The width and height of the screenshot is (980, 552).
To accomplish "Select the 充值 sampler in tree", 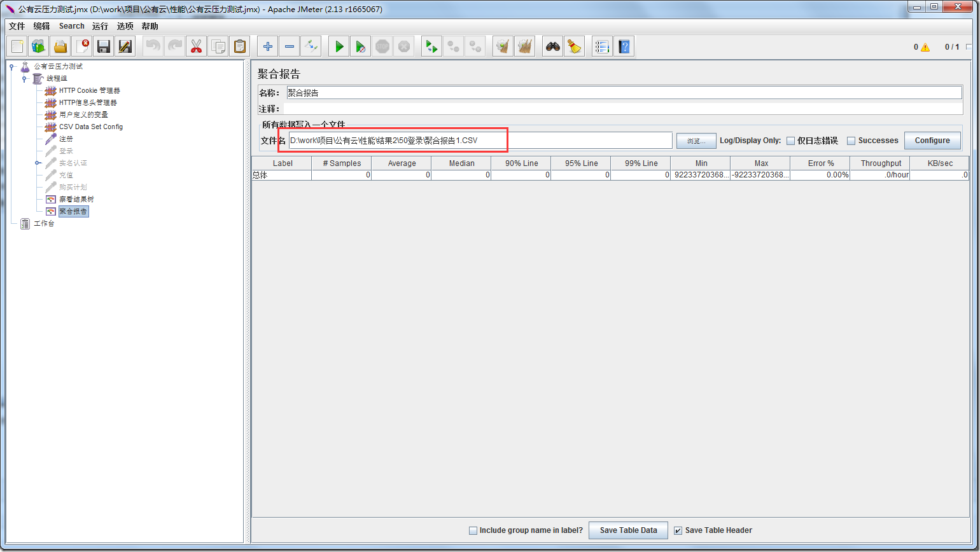I will coord(66,175).
